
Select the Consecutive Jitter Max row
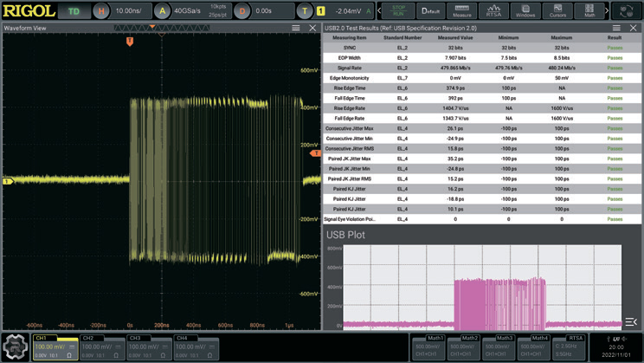click(482, 128)
